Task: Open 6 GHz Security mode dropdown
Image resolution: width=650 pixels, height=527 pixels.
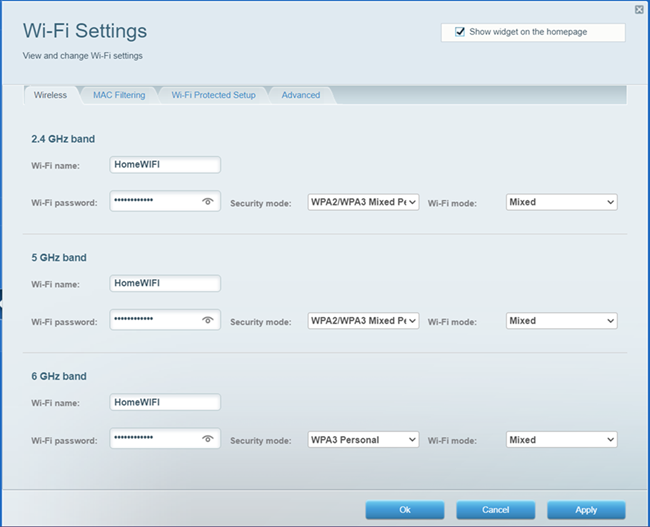Action: pos(363,440)
